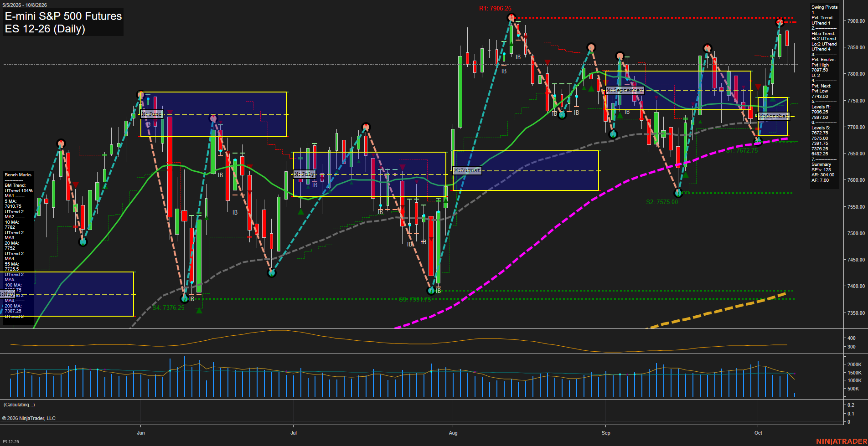Screen dimensions: 868x446
Task: Click the Jun label on the time axis
Action: click(141, 433)
